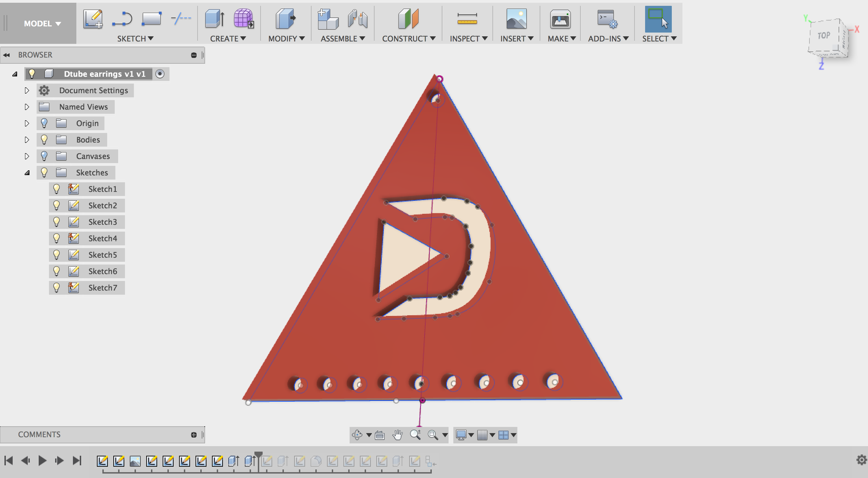Click timeline Play button

click(x=42, y=461)
